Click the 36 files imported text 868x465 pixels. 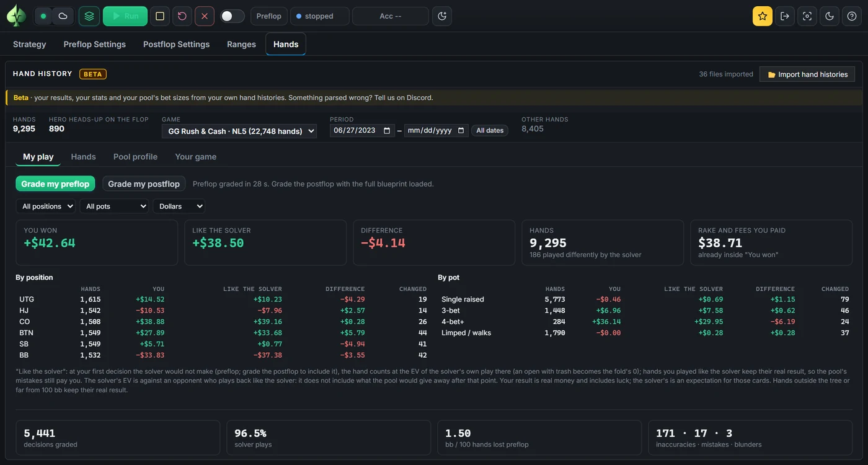pyautogui.click(x=726, y=74)
